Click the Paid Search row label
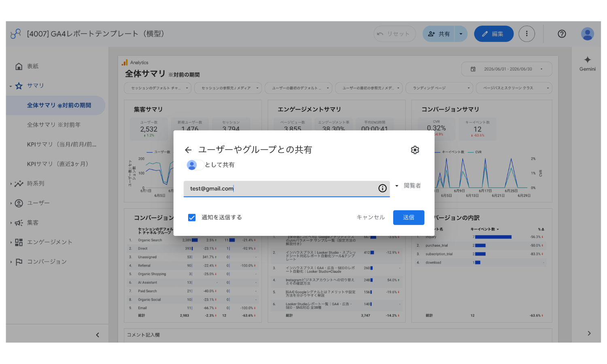The image size is (607, 364). pyautogui.click(x=147, y=291)
